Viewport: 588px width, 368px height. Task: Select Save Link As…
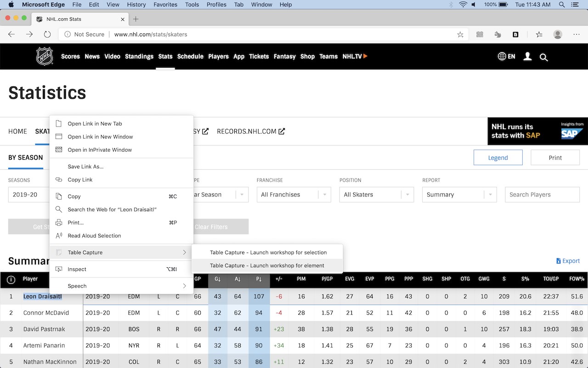pyautogui.click(x=121, y=167)
